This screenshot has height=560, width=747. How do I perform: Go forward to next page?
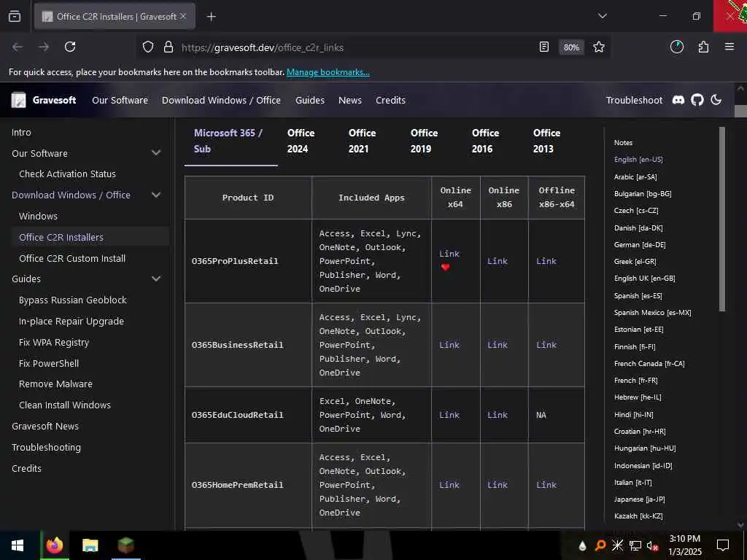(x=44, y=47)
